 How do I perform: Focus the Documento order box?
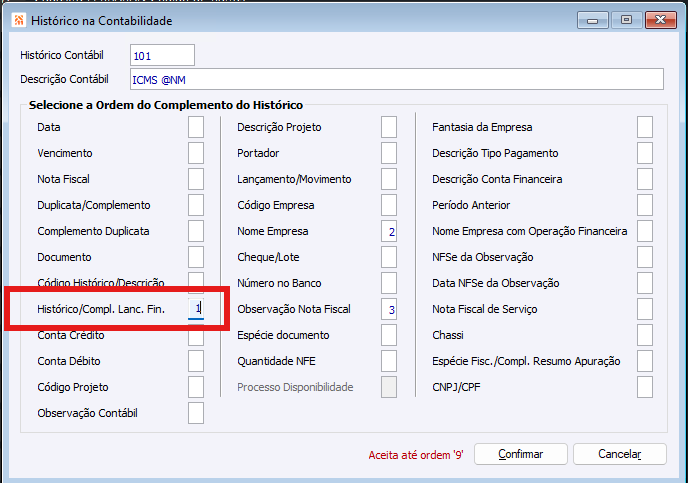click(x=196, y=257)
